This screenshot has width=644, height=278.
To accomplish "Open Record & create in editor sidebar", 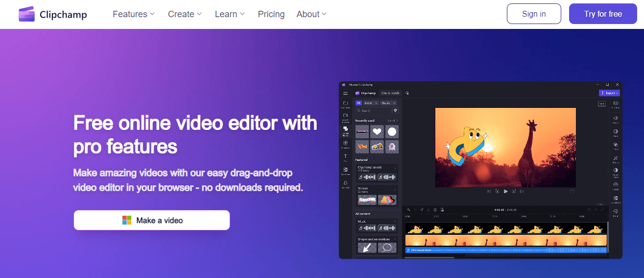I will point(345,118).
